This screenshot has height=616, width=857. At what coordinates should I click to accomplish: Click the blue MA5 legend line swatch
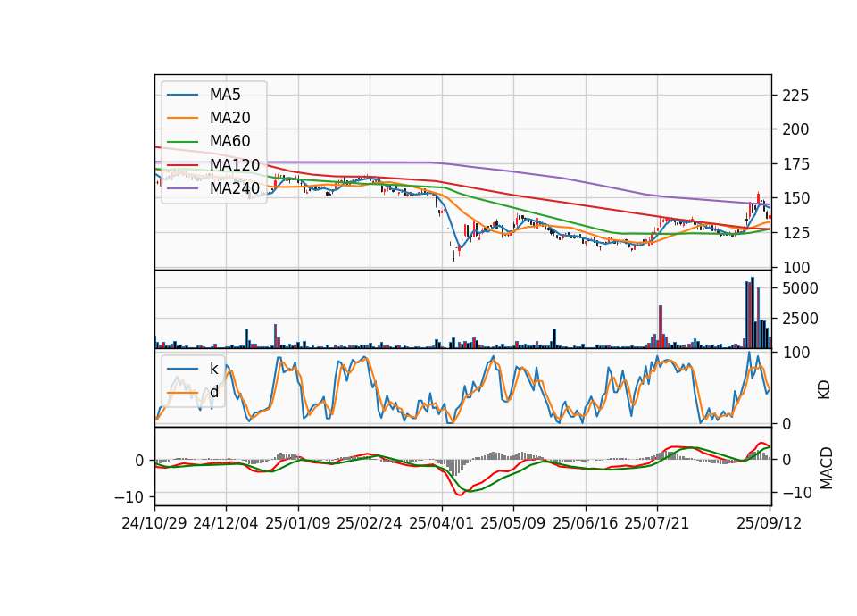point(182,96)
